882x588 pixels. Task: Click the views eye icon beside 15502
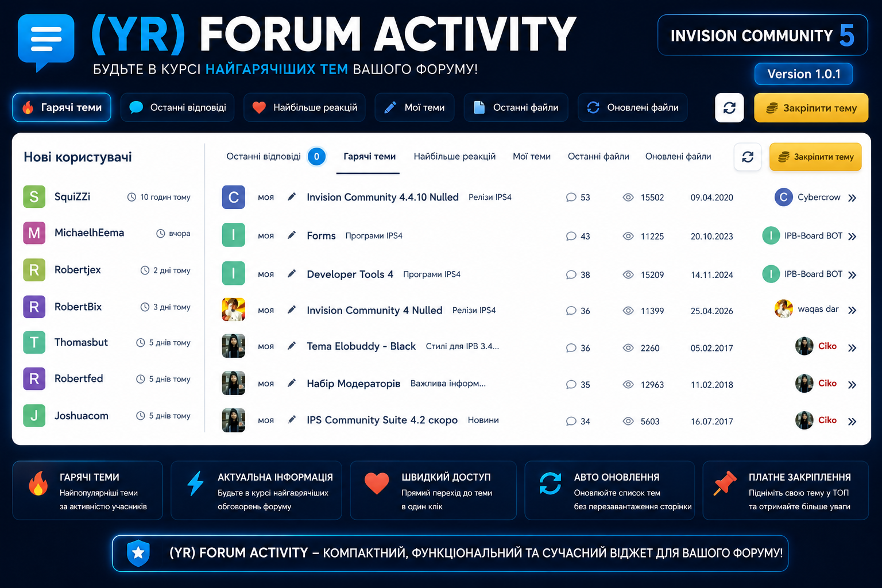point(628,198)
